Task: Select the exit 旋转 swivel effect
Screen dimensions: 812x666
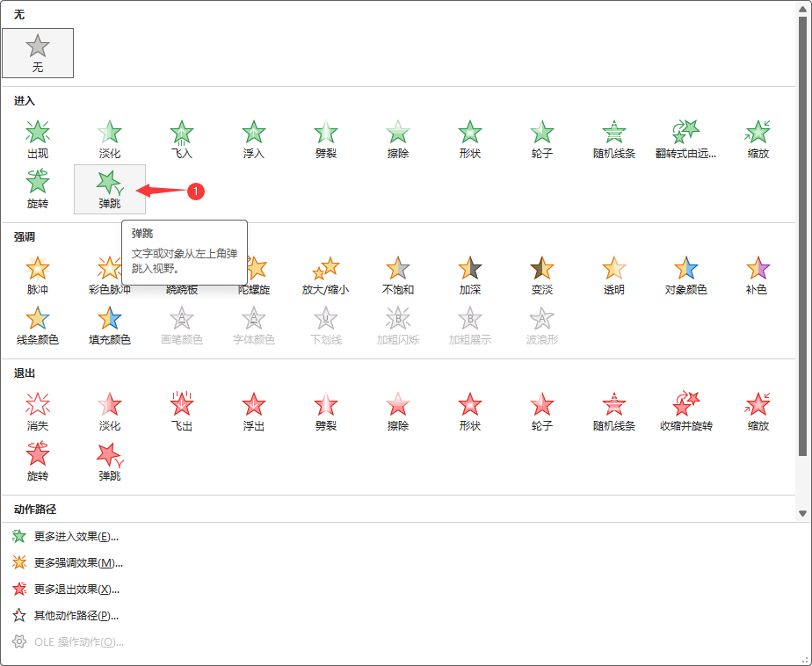Action: 38,462
